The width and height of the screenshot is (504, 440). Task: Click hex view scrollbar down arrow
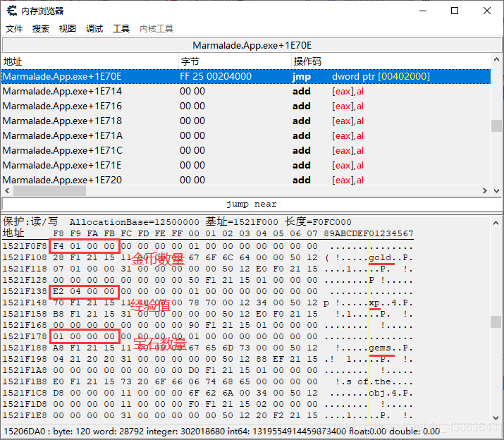click(x=496, y=418)
